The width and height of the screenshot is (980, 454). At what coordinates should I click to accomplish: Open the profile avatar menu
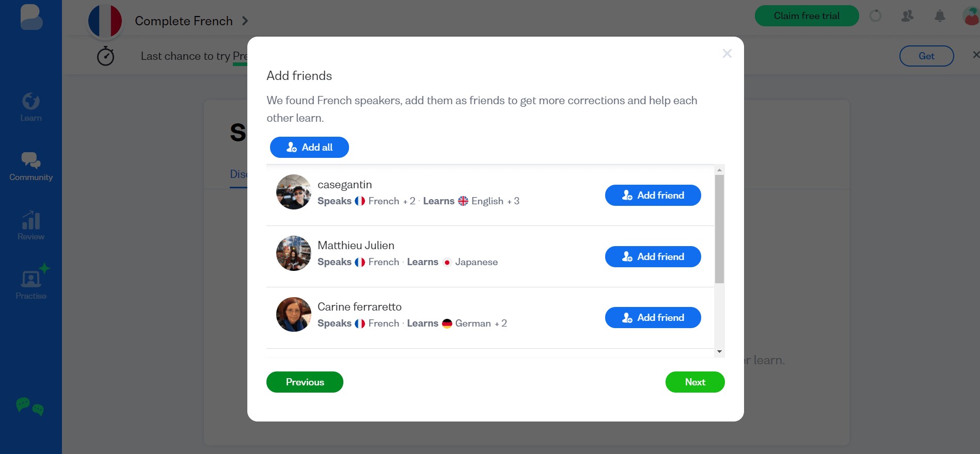click(968, 15)
